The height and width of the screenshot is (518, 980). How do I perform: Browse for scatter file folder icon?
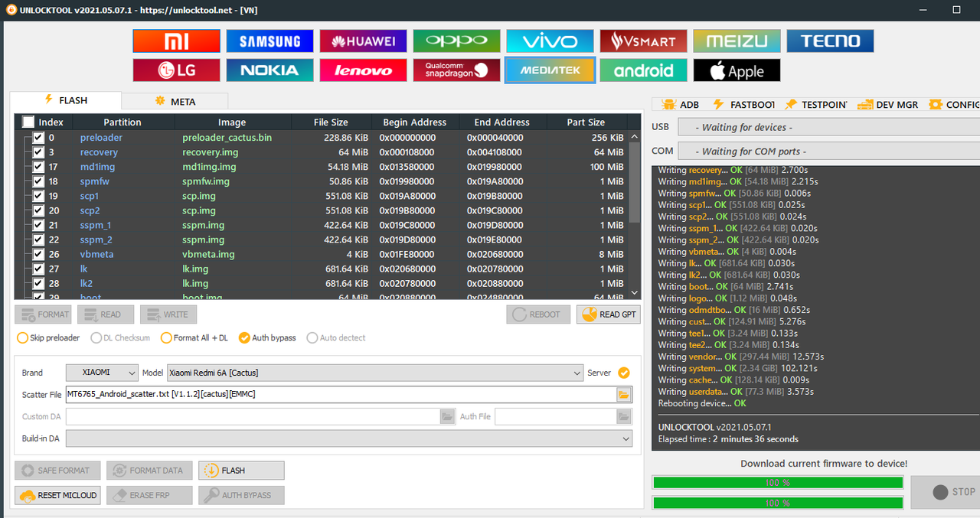click(624, 395)
